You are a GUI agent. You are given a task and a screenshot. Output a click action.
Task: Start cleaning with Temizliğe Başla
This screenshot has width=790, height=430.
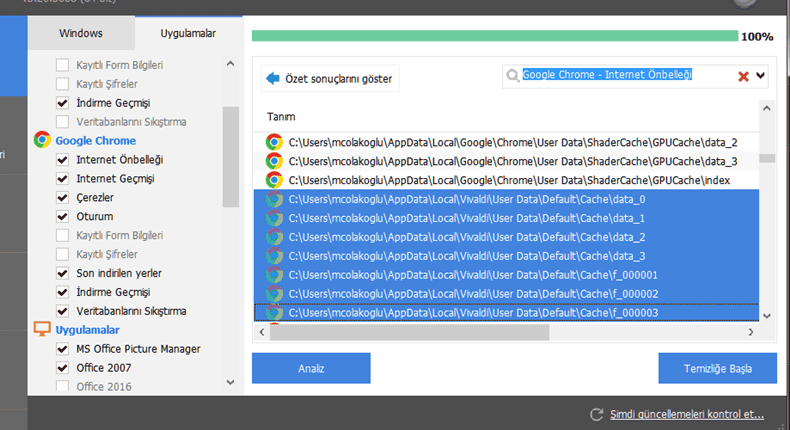coord(717,368)
